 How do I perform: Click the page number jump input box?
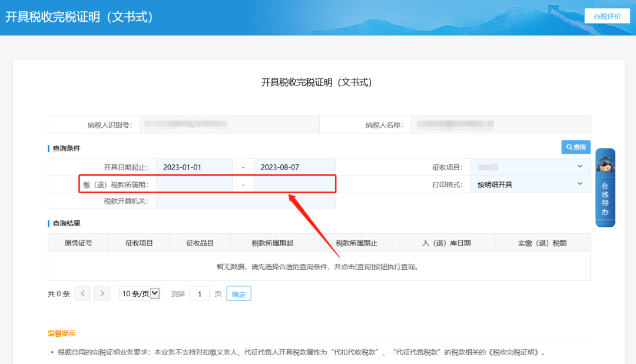click(x=200, y=294)
